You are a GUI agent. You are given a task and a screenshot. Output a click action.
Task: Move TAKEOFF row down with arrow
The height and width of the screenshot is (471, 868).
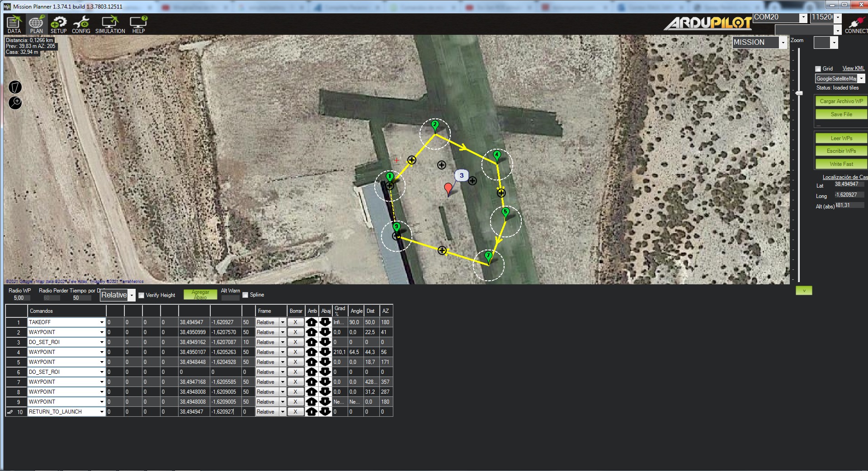325,322
